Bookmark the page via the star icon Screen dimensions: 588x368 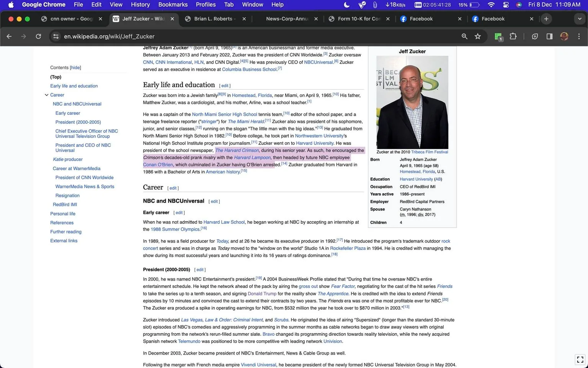click(x=478, y=36)
